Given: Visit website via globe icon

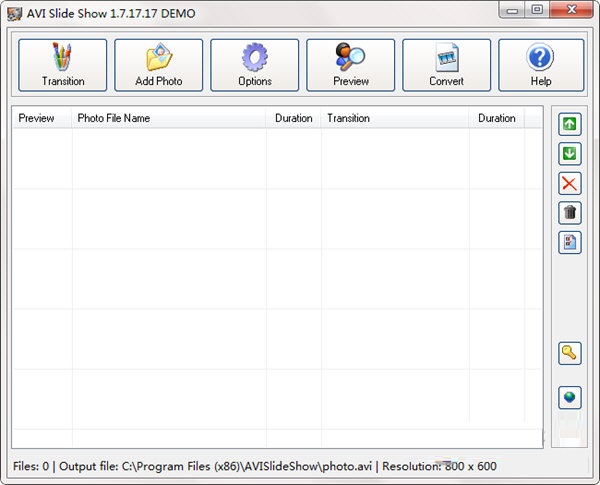Looking at the screenshot, I should [x=570, y=397].
